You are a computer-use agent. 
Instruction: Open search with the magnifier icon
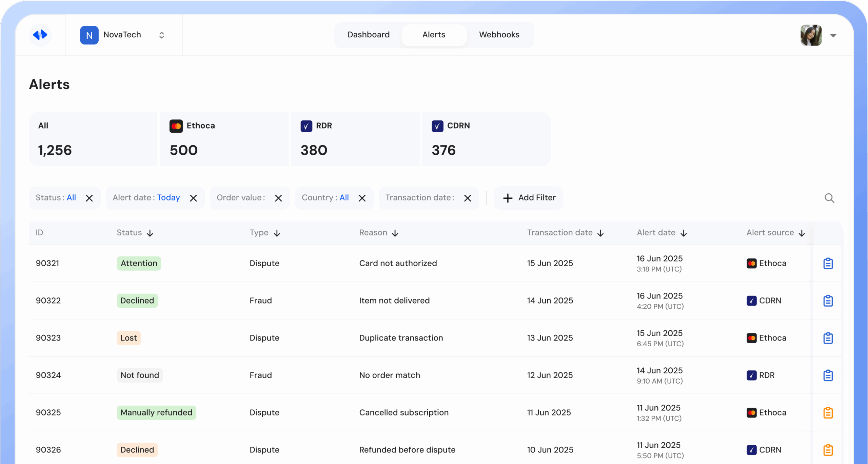click(x=830, y=198)
